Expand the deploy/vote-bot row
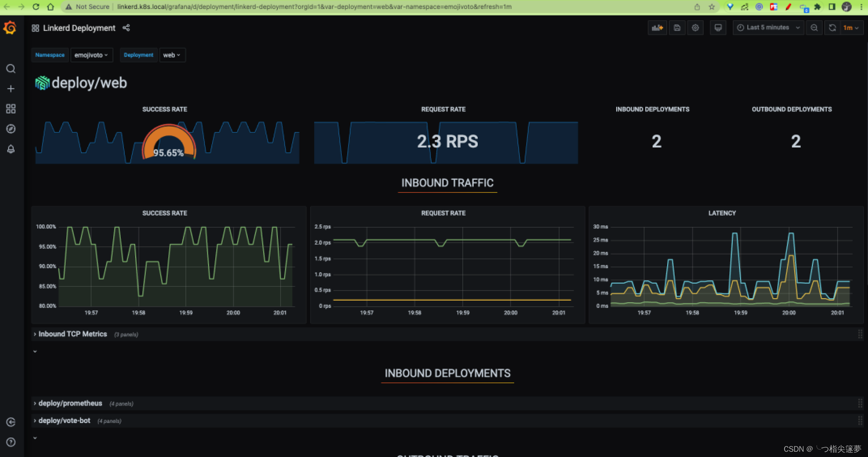 click(x=64, y=421)
